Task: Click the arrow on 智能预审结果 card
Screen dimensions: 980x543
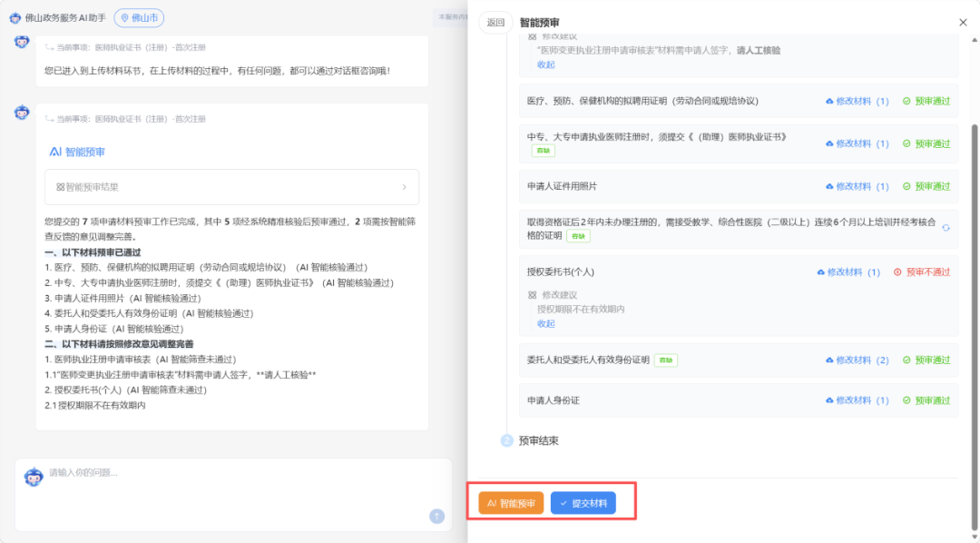Action: click(405, 187)
